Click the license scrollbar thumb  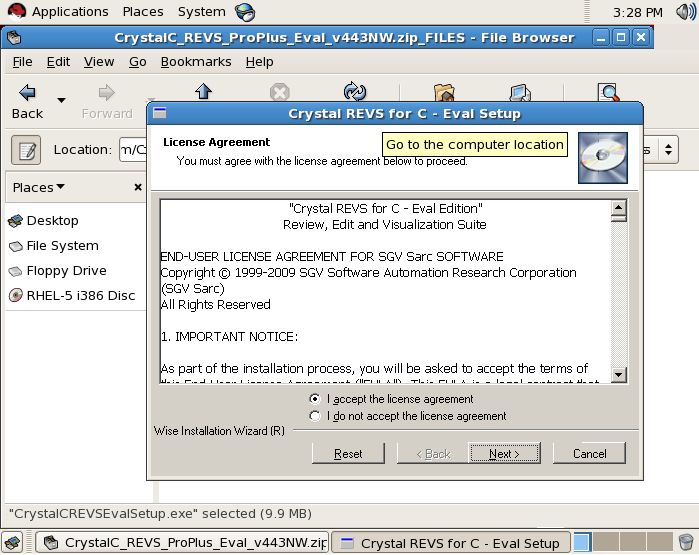619,218
